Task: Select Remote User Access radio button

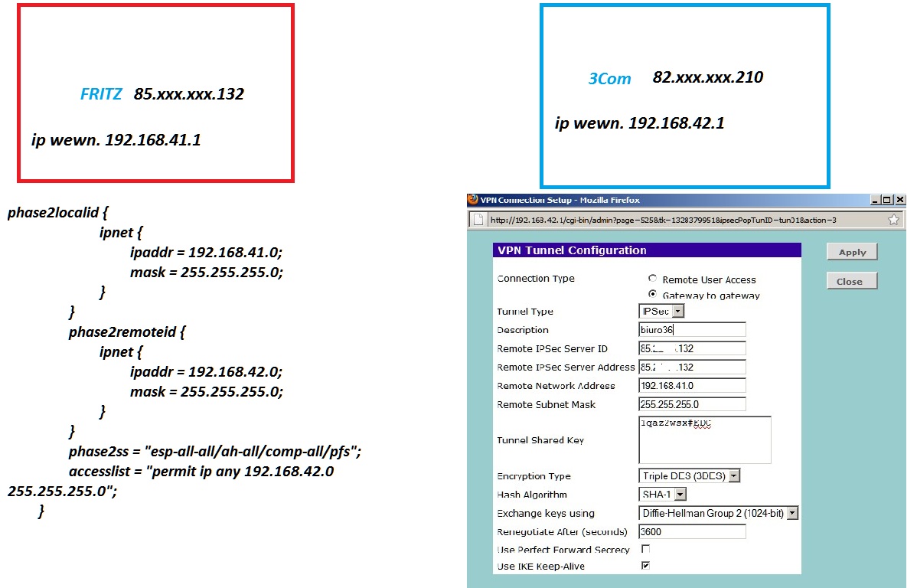Action: [652, 279]
